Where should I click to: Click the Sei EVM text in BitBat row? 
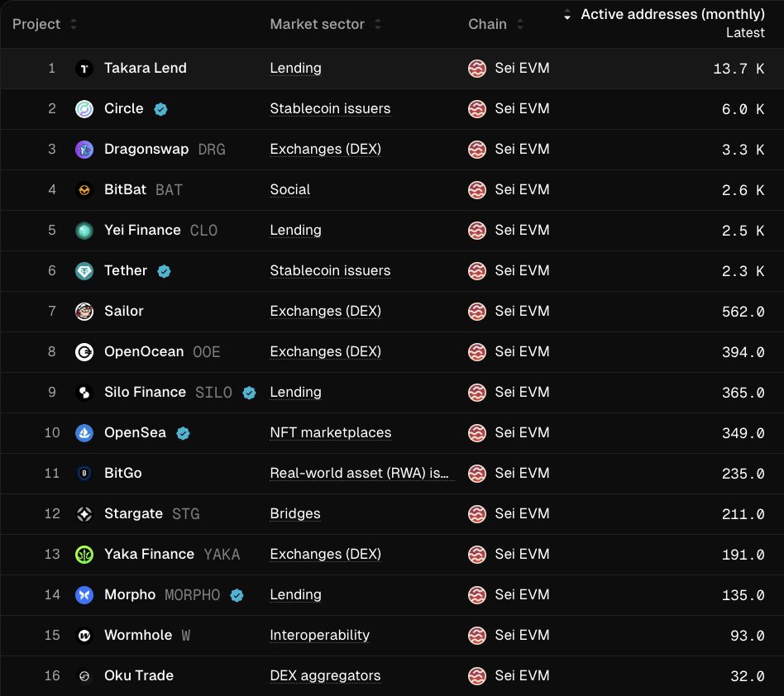[522, 189]
